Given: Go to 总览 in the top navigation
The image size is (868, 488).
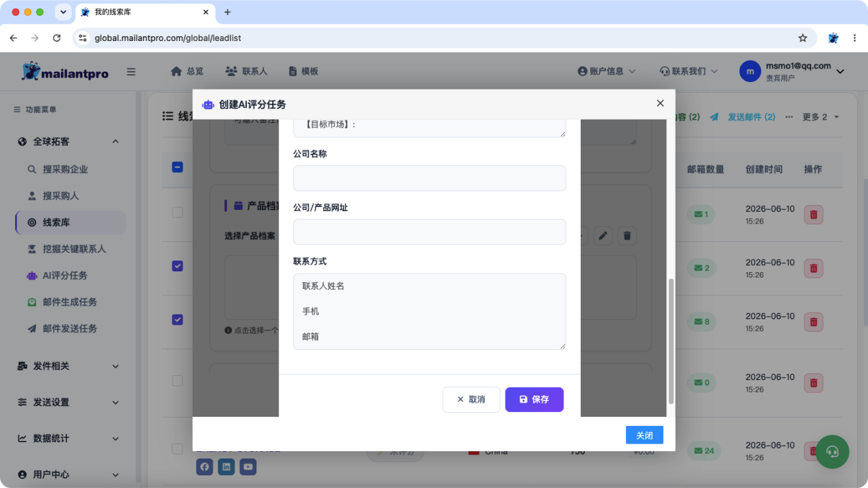Looking at the screenshot, I should (187, 71).
